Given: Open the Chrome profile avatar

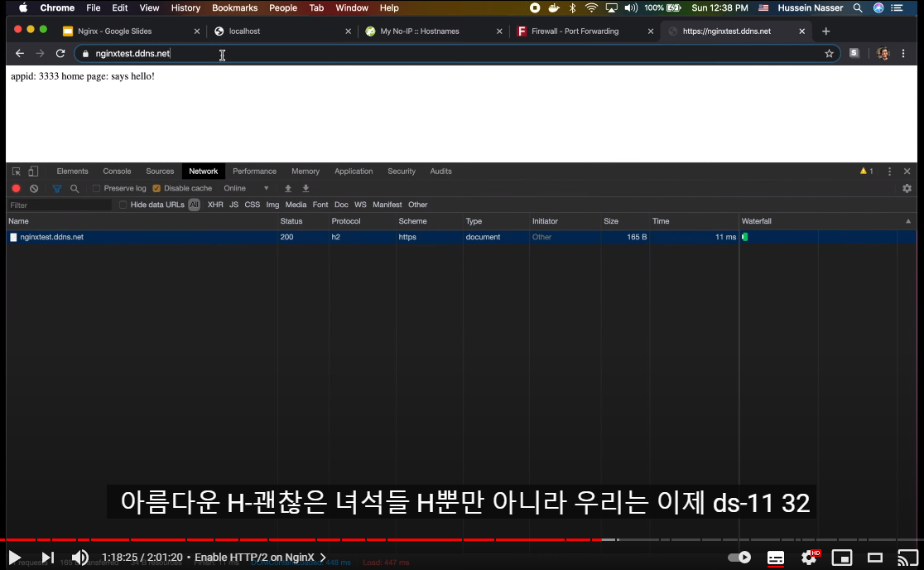Looking at the screenshot, I should click(883, 54).
